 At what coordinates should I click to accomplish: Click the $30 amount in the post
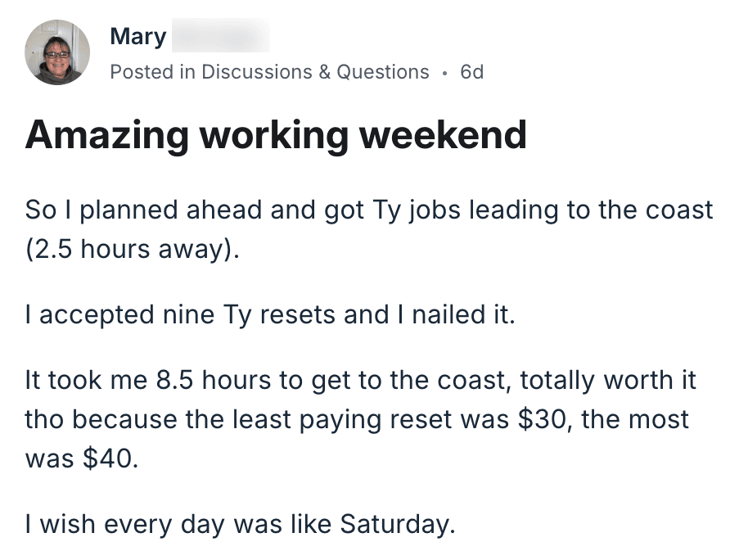tap(543, 419)
